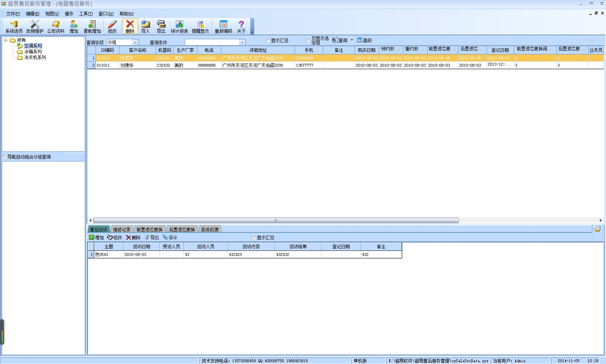
Task: Enable 显示汇总 checkbox in query bar
Action: coord(268,41)
